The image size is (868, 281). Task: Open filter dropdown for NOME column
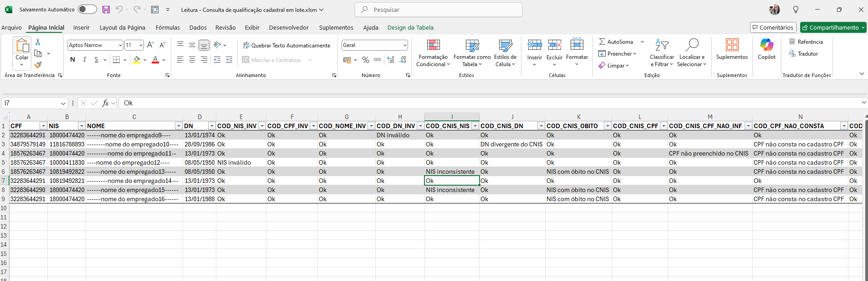click(179, 126)
